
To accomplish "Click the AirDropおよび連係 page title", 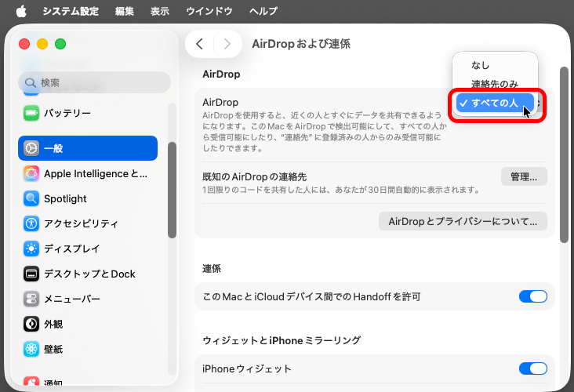I will click(x=301, y=44).
